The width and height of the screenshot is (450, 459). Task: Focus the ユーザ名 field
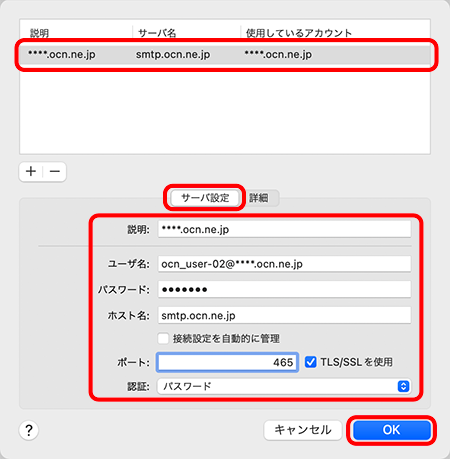click(x=284, y=264)
